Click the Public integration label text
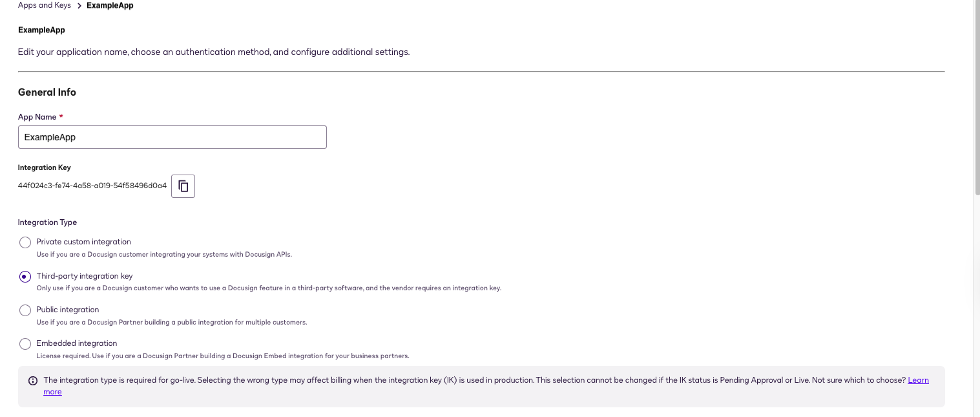The height and width of the screenshot is (417, 980). click(67, 310)
